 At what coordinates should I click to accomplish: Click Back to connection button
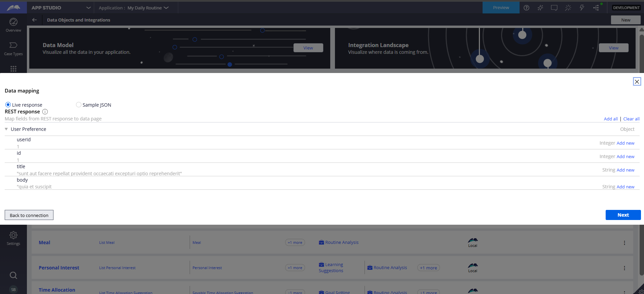[x=29, y=215]
